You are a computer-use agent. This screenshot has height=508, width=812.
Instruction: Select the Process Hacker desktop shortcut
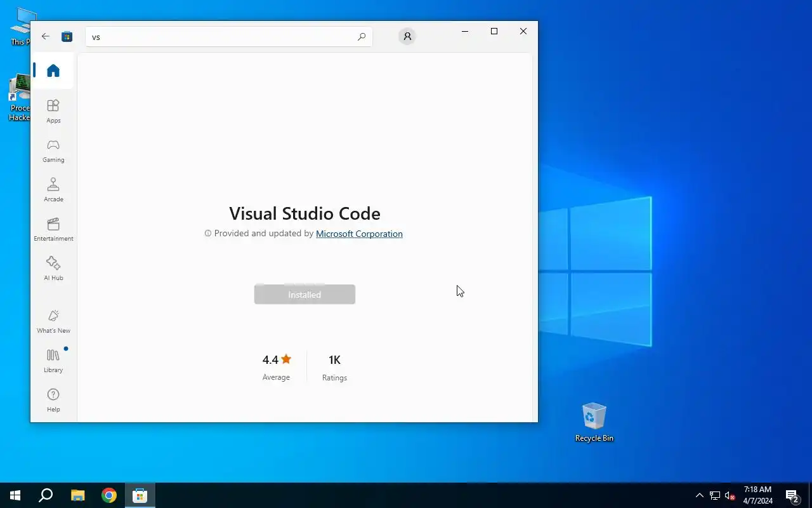click(x=19, y=97)
